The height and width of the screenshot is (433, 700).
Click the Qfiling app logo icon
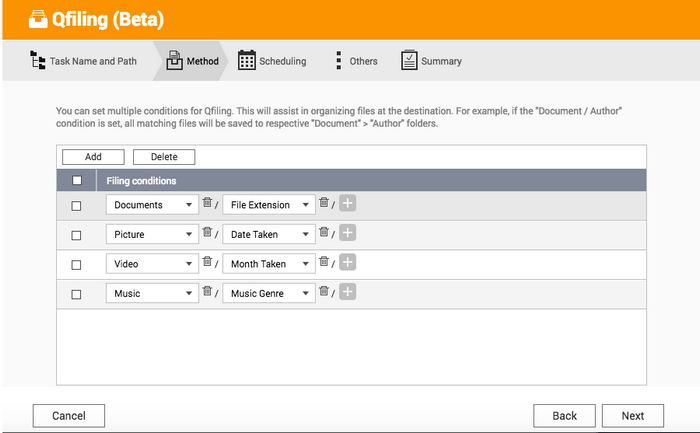click(38, 19)
